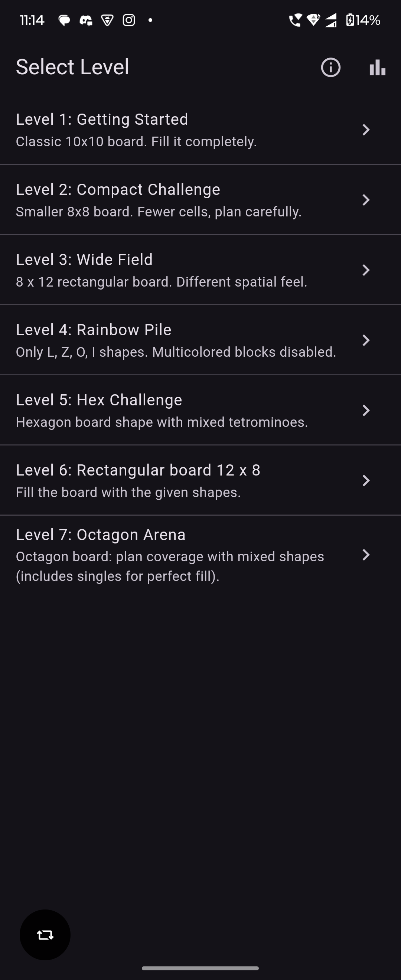
Task: Tap the floating repeat arrows button
Action: click(45, 934)
